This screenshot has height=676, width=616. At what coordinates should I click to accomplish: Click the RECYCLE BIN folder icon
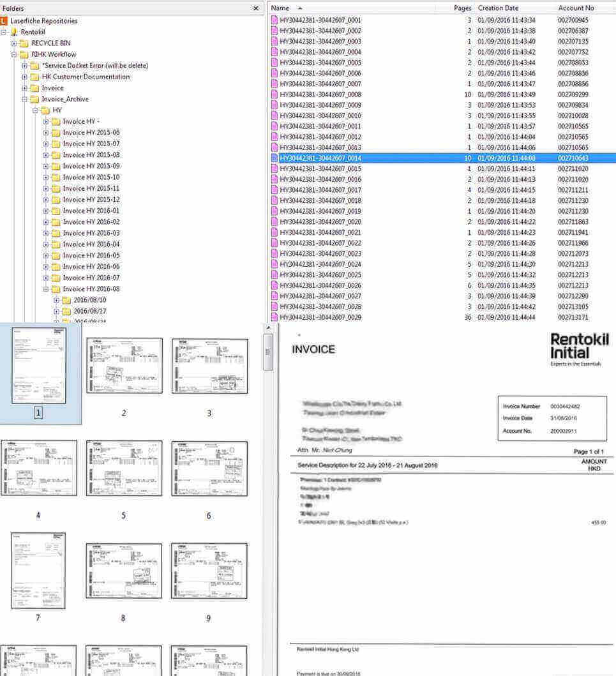pos(24,43)
